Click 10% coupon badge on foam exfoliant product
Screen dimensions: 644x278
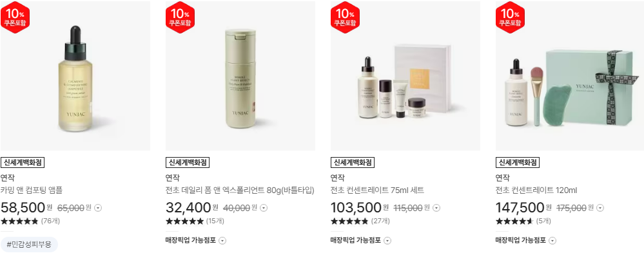[x=181, y=17]
